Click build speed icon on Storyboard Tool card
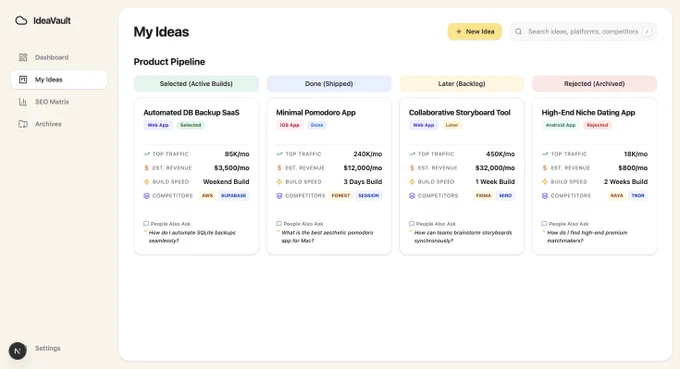This screenshot has height=369, width=680. click(412, 182)
